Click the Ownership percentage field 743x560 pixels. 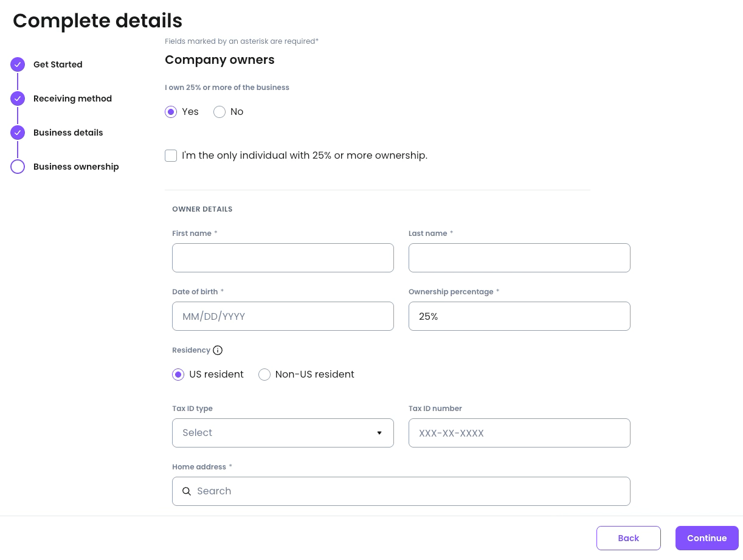pos(519,316)
